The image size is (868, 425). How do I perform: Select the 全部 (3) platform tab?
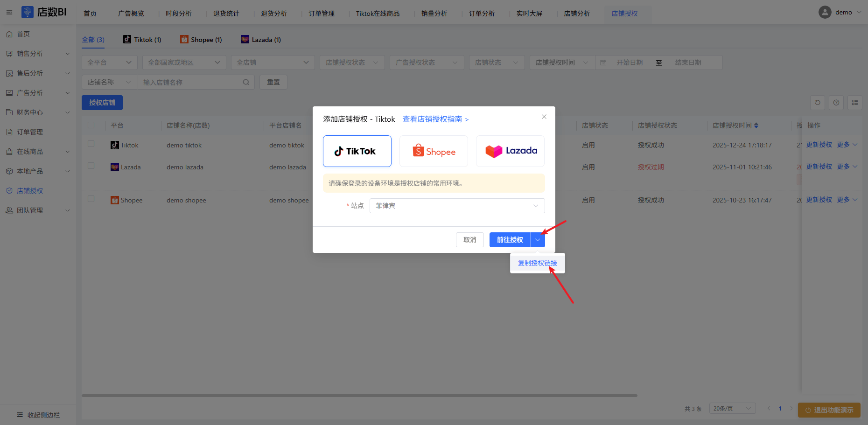[93, 40]
